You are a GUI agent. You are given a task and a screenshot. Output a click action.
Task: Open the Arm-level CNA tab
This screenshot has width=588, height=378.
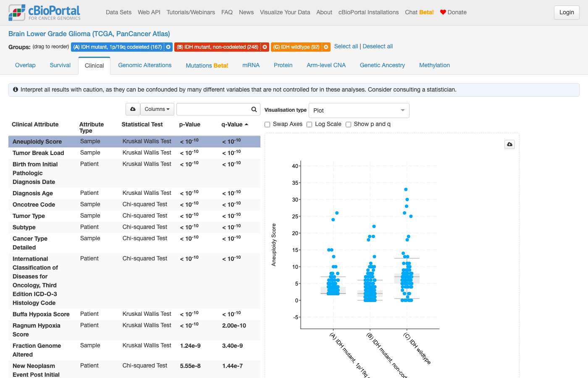[326, 65]
